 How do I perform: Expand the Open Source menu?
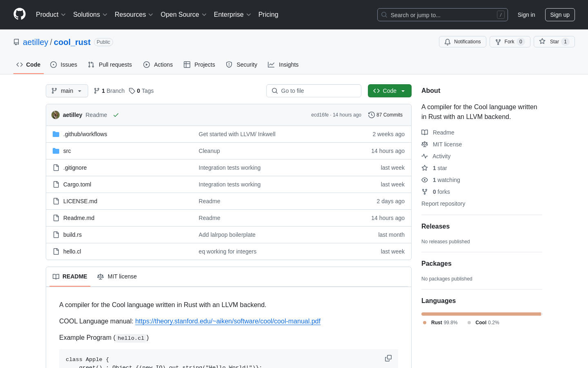(x=184, y=14)
